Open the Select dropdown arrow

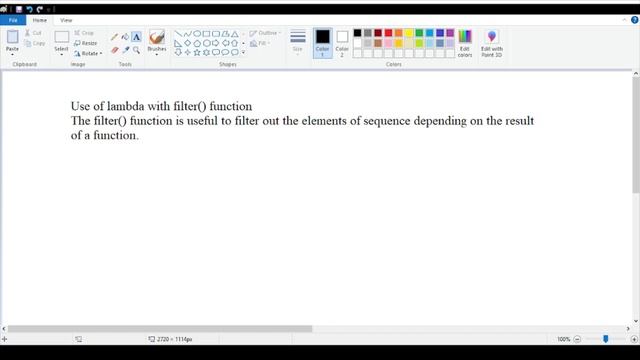coord(62,54)
